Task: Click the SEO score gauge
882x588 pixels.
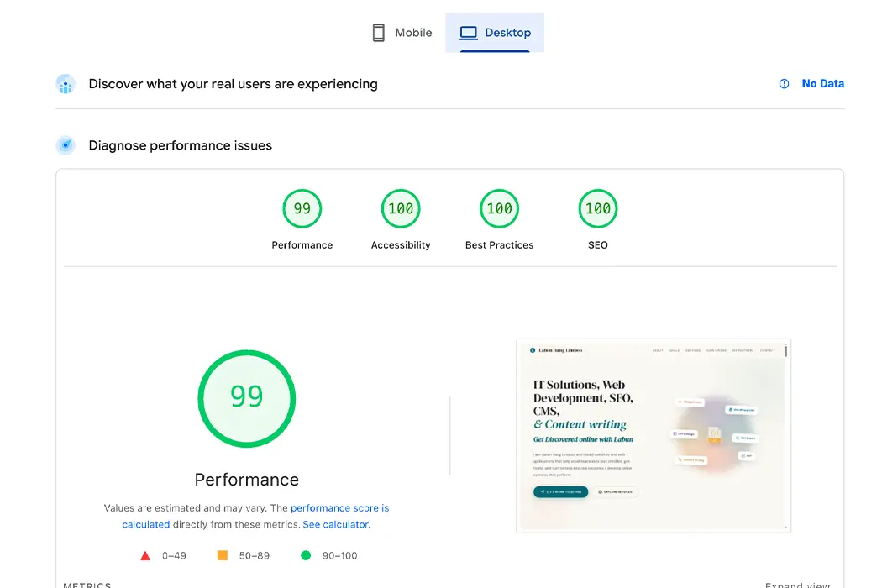Action: [597, 208]
